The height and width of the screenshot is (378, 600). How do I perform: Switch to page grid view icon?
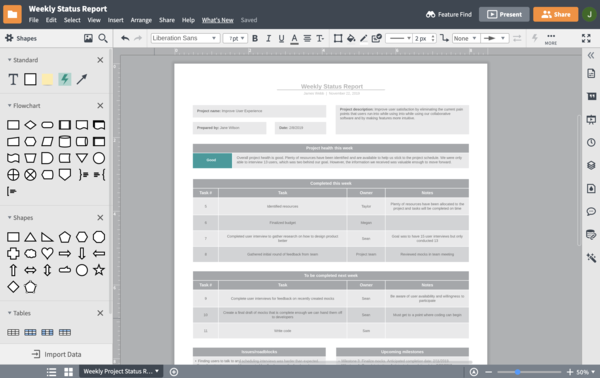(68, 372)
